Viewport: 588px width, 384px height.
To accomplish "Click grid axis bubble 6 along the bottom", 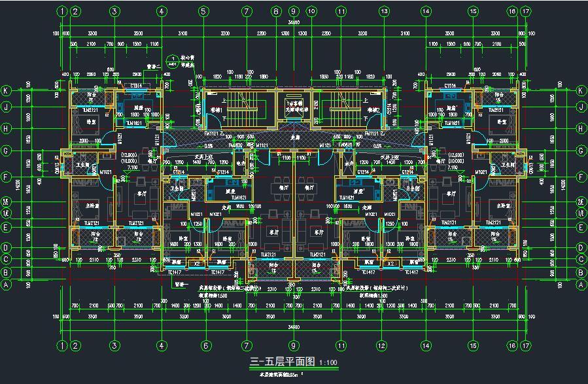I will click(204, 345).
